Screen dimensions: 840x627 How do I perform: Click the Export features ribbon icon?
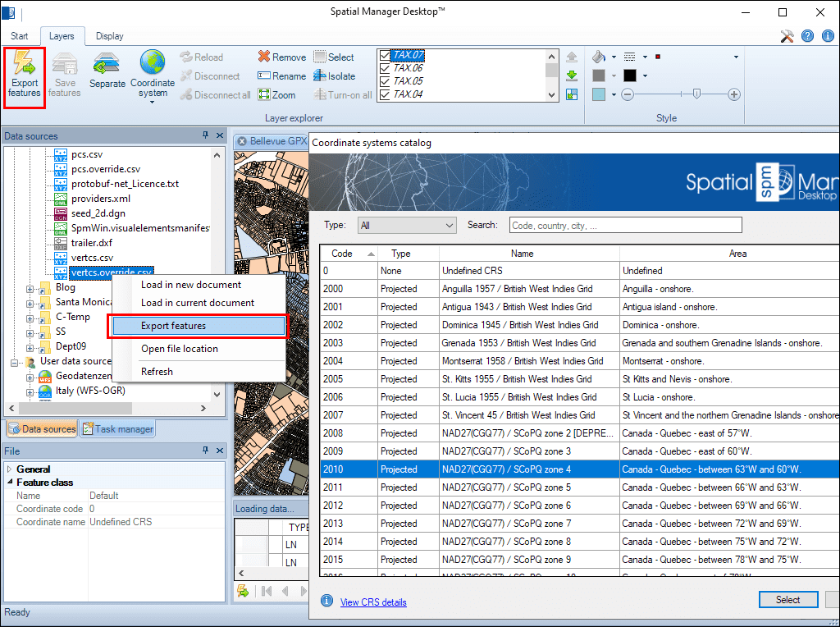[24, 73]
